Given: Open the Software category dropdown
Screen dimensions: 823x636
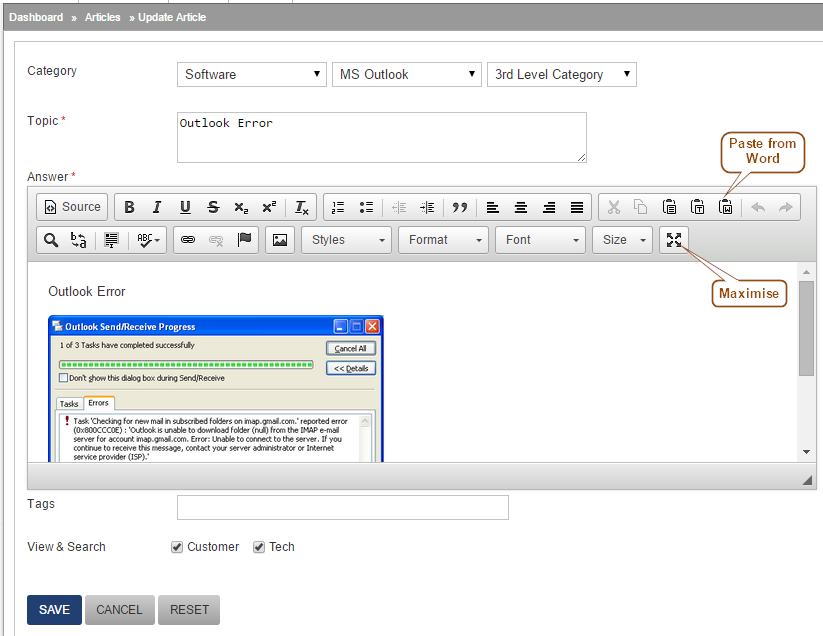Looking at the screenshot, I should pos(252,75).
